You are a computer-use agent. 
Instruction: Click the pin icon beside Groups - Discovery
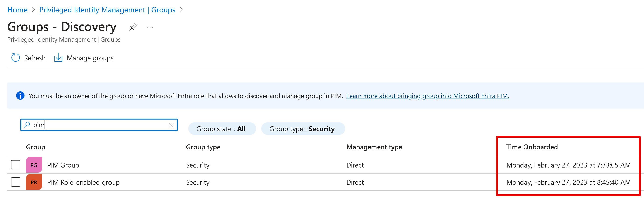(x=133, y=27)
